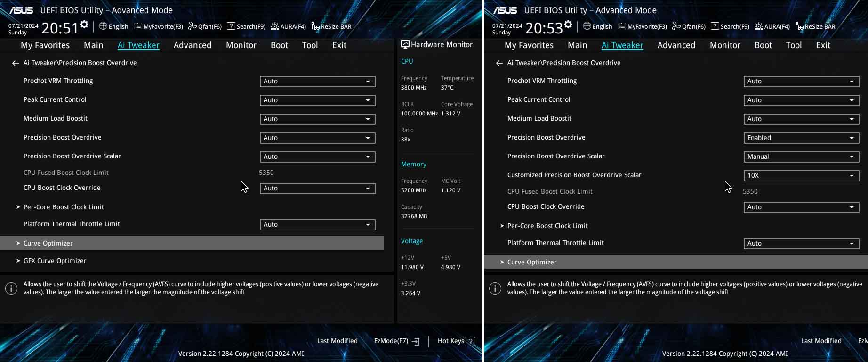
Task: Open English language selector in right BIOS screen
Action: [x=597, y=26]
